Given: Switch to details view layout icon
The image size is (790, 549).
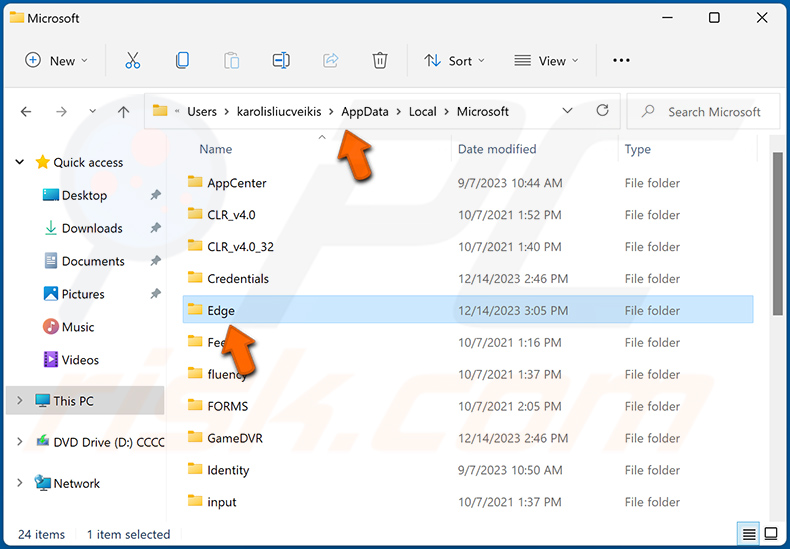Looking at the screenshot, I should point(749,533).
